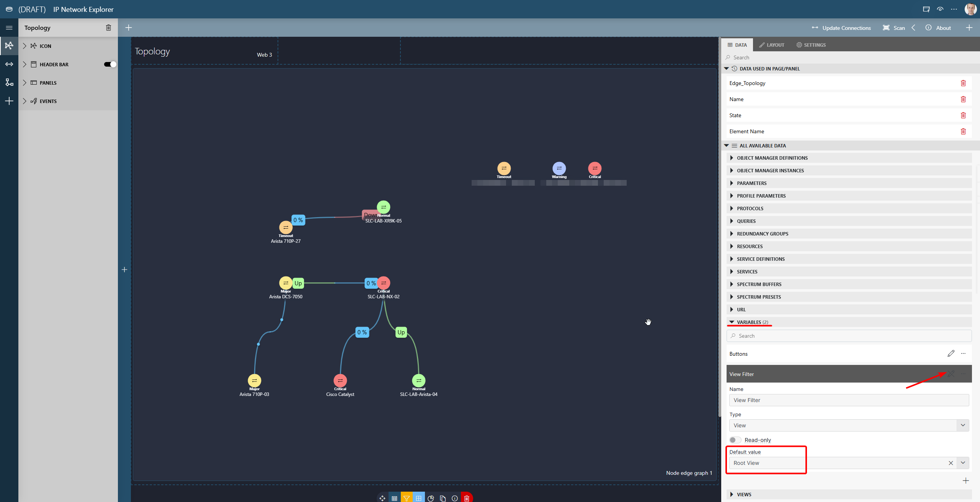This screenshot has width=980, height=502.
Task: Switch to the Layout tab
Action: pos(772,45)
